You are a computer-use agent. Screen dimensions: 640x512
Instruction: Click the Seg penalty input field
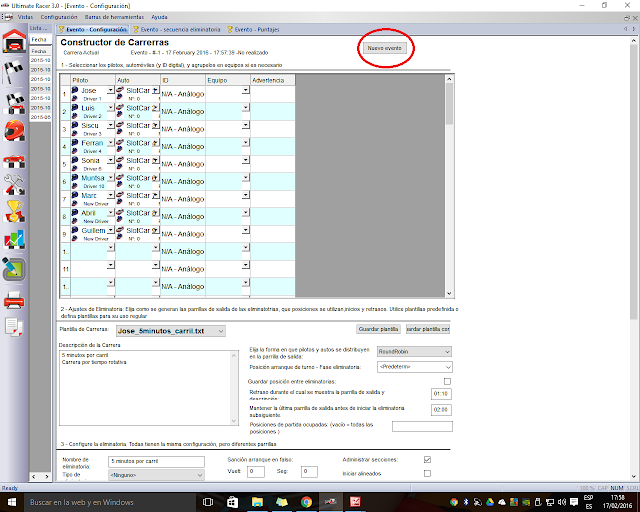[x=309, y=472]
